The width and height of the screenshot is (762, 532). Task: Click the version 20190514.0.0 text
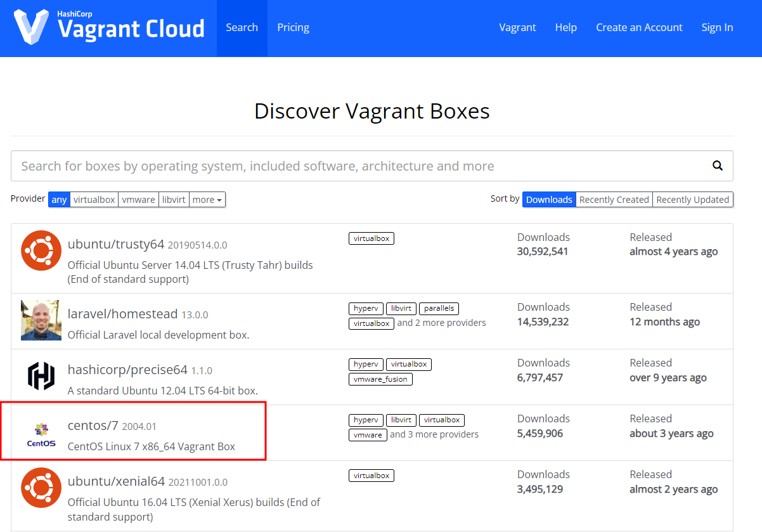pos(197,245)
